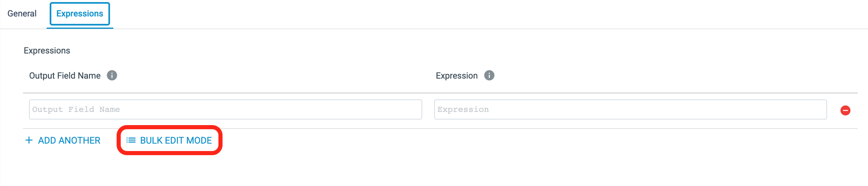Select the Expressions tab
The image size is (868, 186).
[x=80, y=14]
